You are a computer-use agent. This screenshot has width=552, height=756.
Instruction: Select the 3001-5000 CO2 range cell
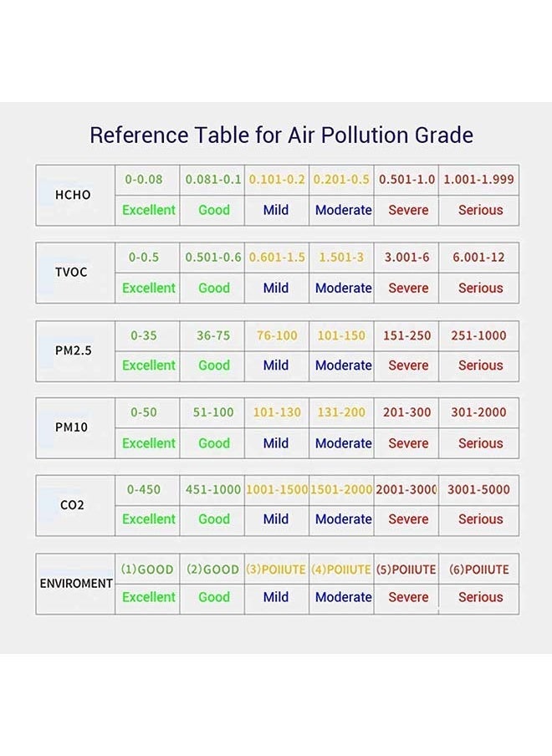click(x=478, y=490)
